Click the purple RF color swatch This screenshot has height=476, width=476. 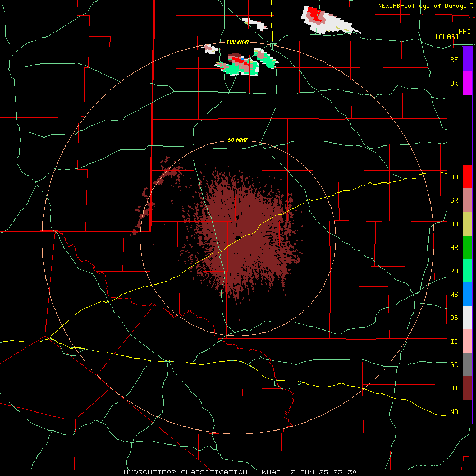pos(467,59)
